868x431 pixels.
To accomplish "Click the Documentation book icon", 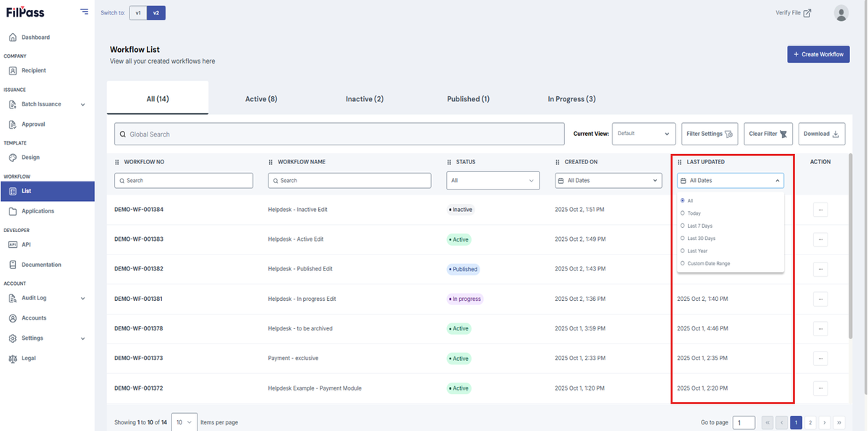I will click(x=13, y=265).
